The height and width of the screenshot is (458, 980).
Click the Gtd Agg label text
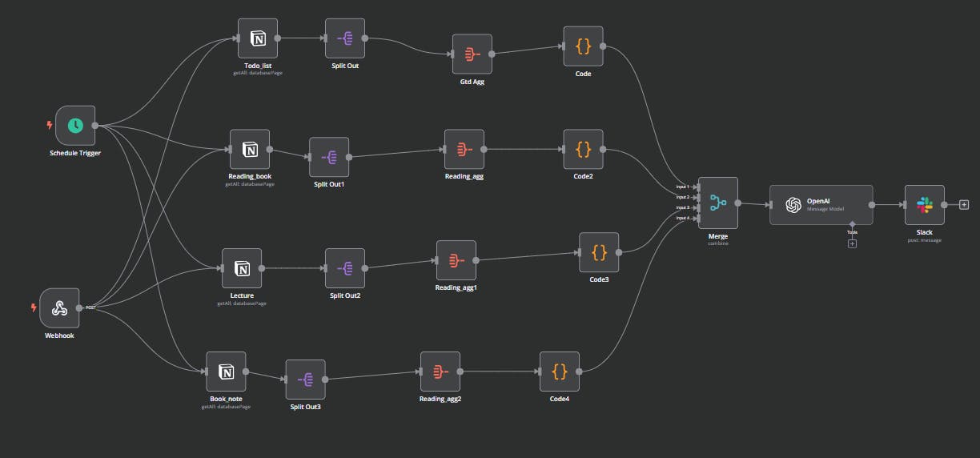pos(472,82)
